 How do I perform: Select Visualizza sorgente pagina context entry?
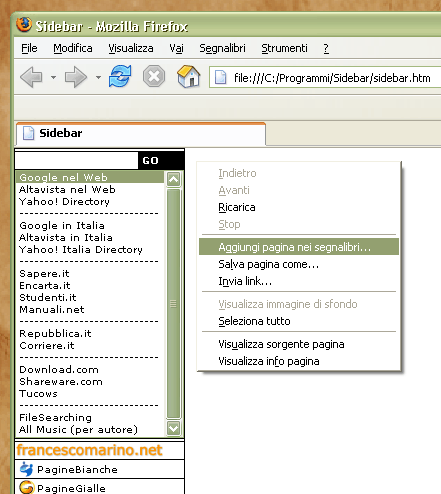pyautogui.click(x=281, y=344)
